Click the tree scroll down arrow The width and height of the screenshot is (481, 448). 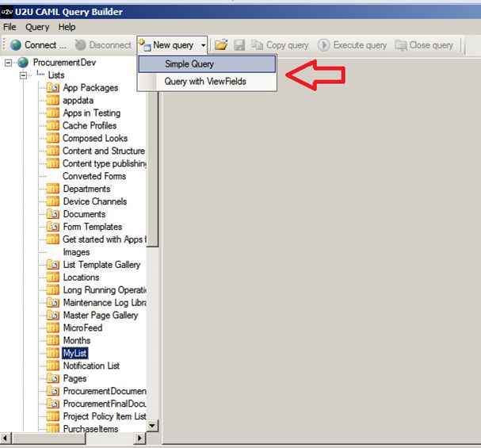(x=152, y=426)
